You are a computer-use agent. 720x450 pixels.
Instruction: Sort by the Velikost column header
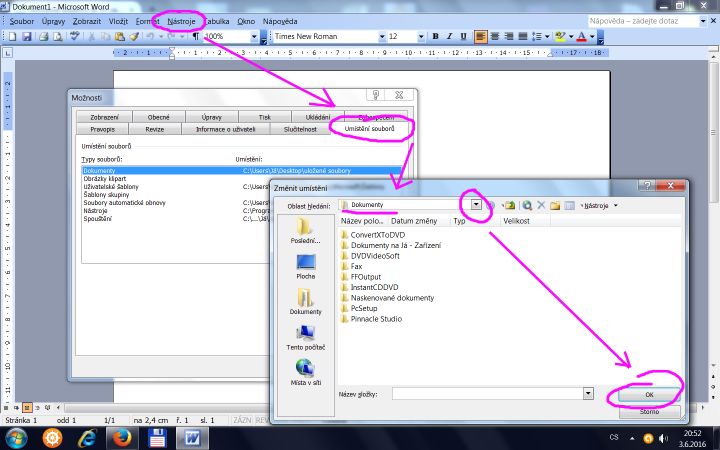point(516,221)
